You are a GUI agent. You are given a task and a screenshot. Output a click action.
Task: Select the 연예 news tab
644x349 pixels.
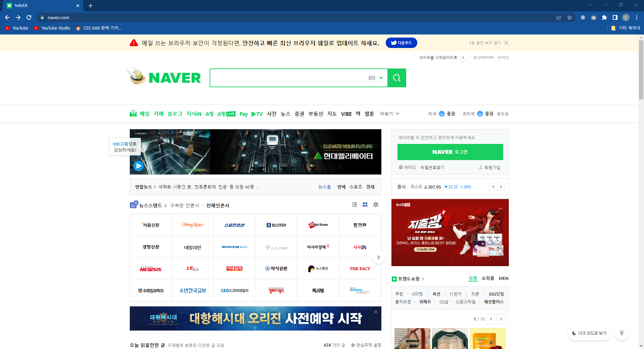[x=341, y=187]
